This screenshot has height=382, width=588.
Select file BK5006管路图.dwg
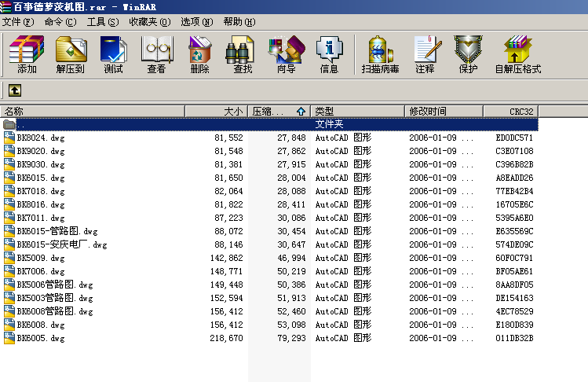[55, 285]
